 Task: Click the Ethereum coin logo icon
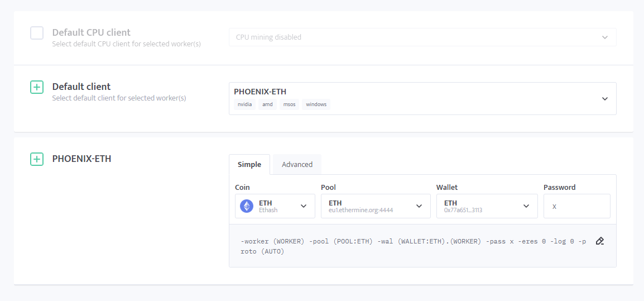247,206
